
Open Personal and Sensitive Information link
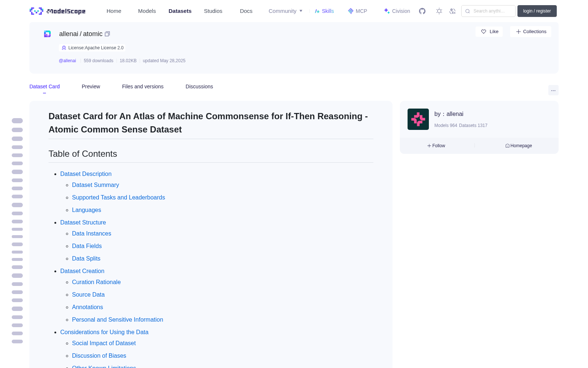[118, 319]
